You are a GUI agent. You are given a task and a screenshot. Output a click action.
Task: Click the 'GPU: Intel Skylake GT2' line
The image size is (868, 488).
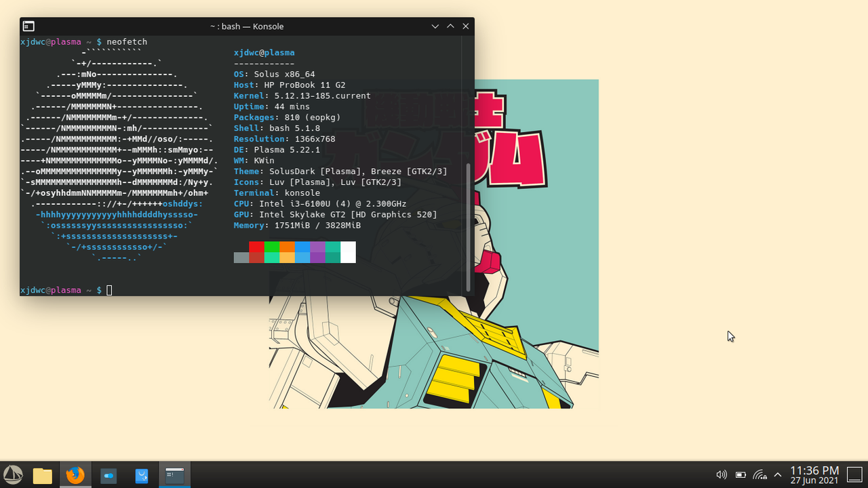click(x=336, y=215)
